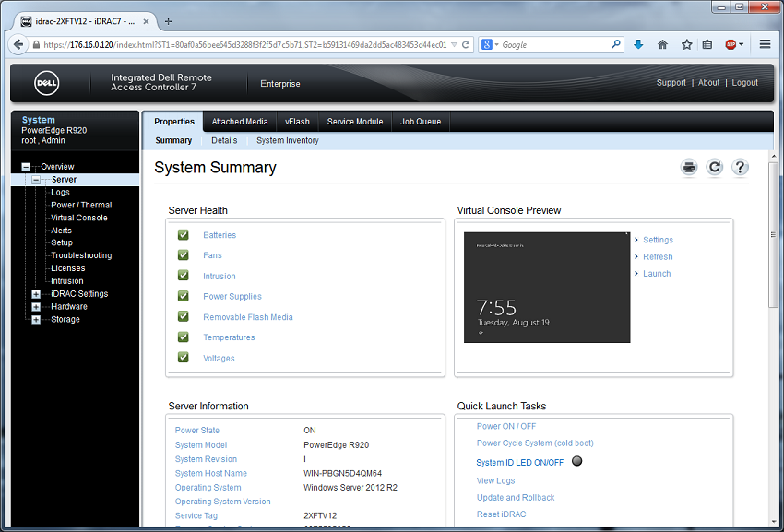Launch the virtual console

[x=657, y=274]
